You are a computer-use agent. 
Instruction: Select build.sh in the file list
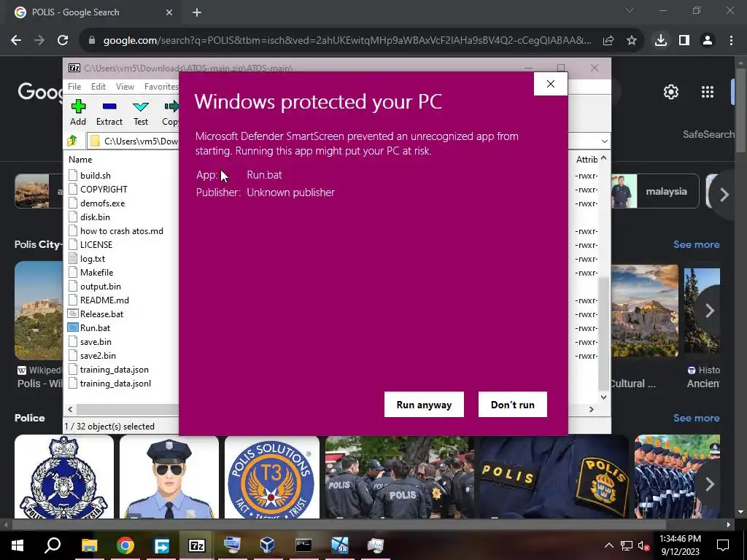(96, 176)
